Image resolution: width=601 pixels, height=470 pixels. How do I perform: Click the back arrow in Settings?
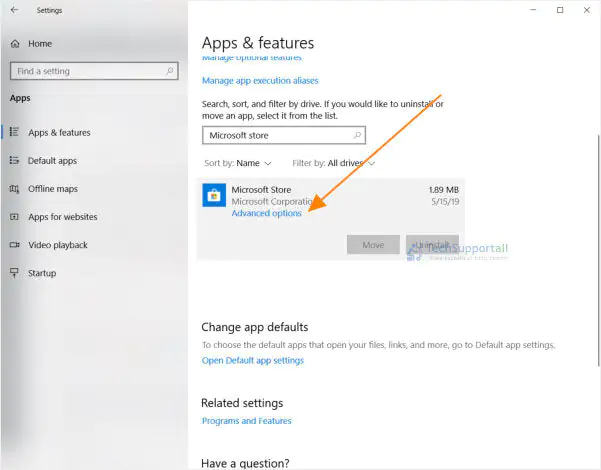[14, 10]
